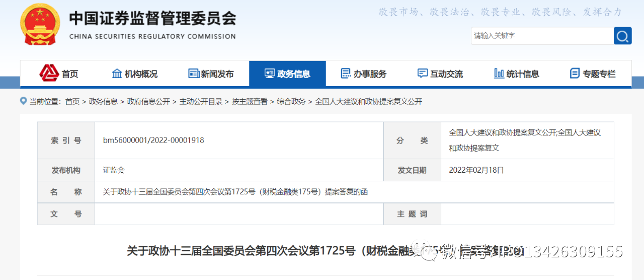
Task: Click the 新闻发布 newspaper icon
Action: point(194,74)
